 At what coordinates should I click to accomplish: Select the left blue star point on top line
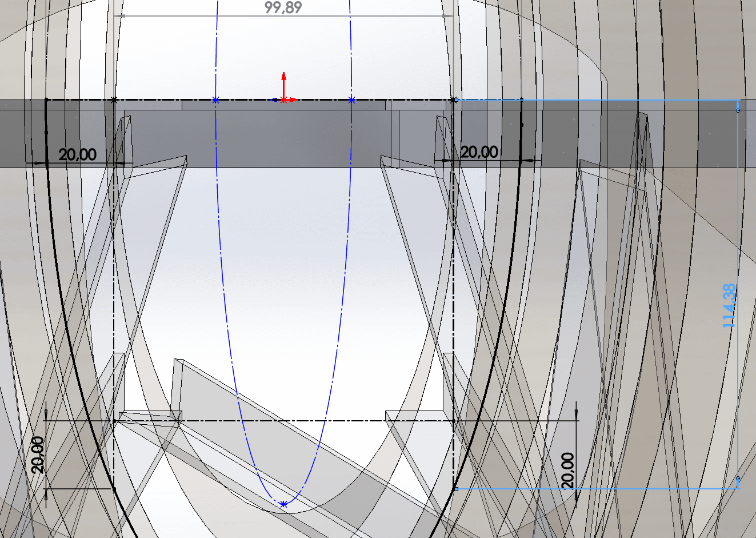tap(215, 100)
